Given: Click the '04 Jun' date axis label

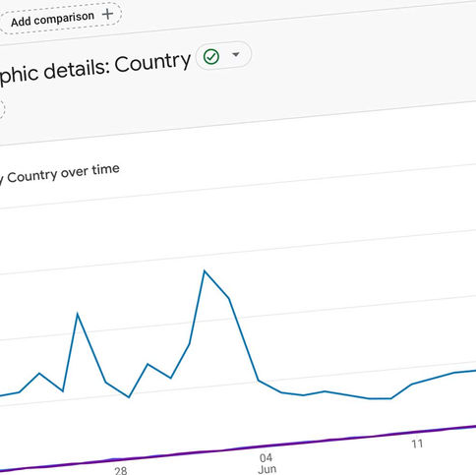Looking at the screenshot, I should click(267, 463).
